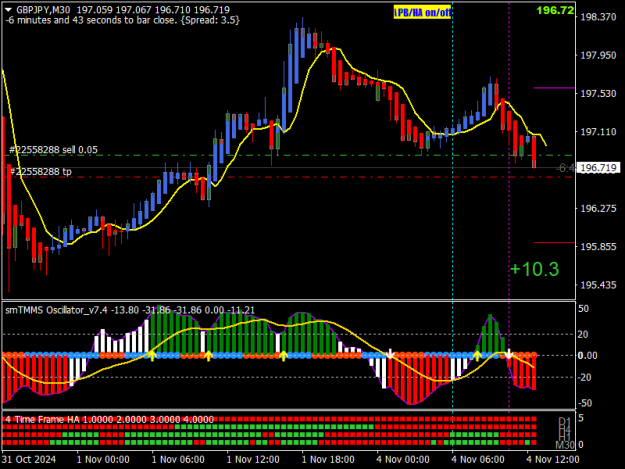Click the smTMMS Oscillator_v7.4 label
Viewport: 625px width, 469px height.
coord(56,310)
